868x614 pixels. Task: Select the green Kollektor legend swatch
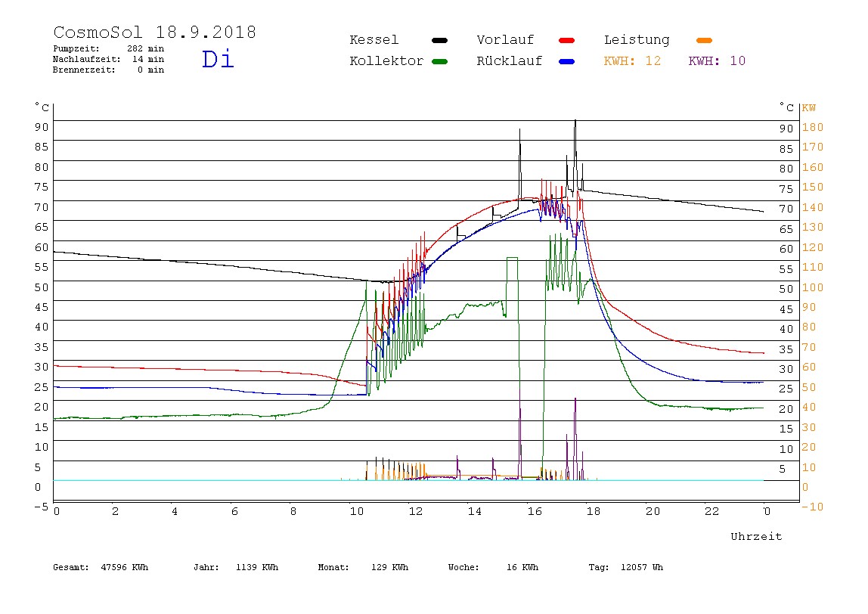[439, 61]
